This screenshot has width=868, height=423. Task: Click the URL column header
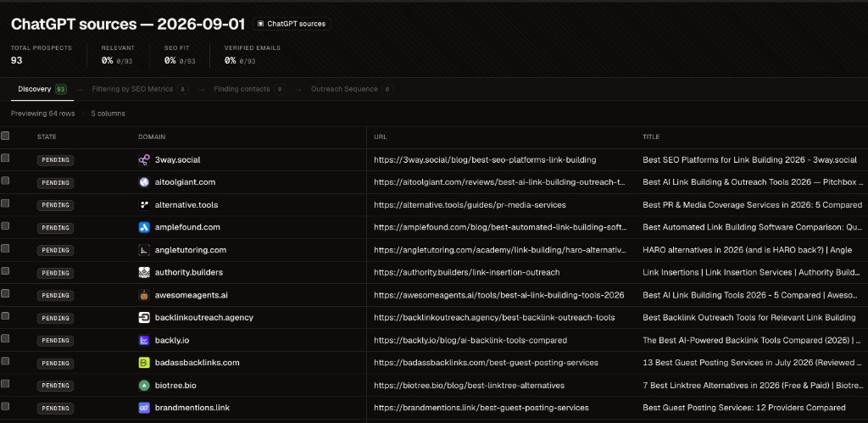381,136
